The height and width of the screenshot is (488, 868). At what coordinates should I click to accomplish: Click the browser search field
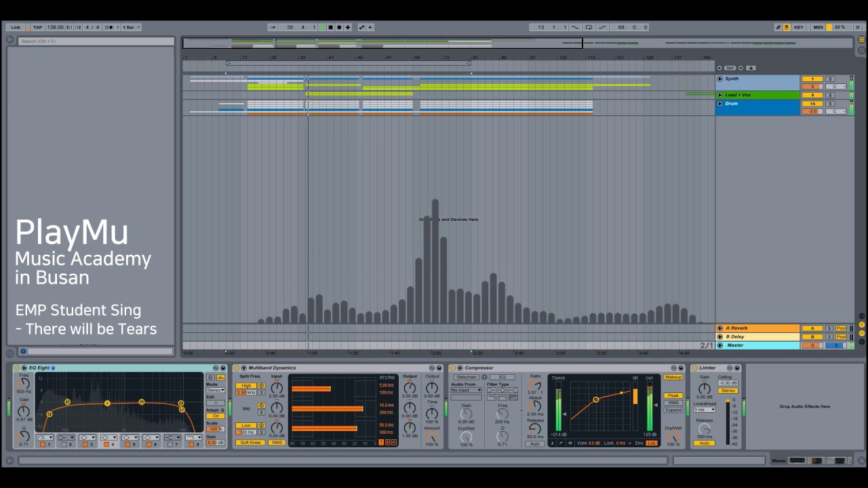point(96,41)
